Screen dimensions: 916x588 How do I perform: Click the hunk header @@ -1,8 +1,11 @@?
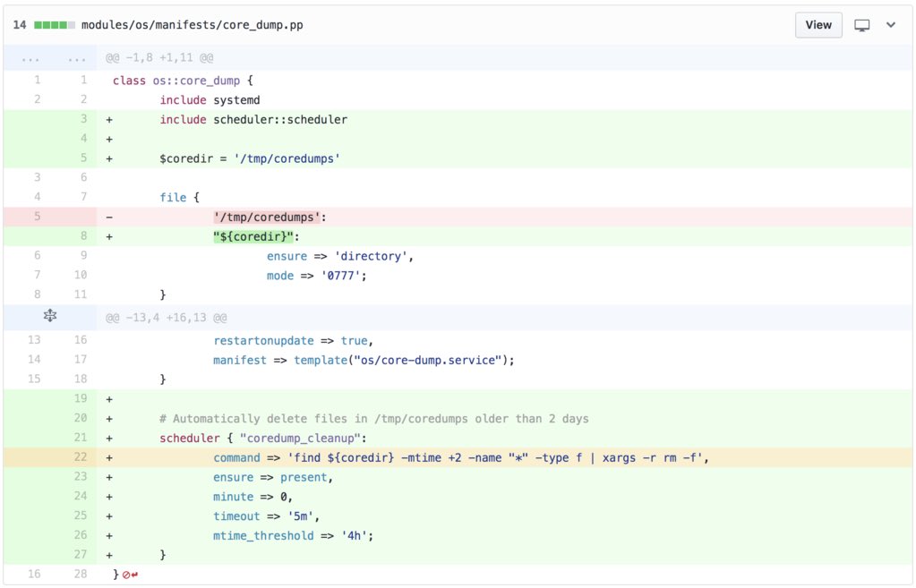point(159,58)
